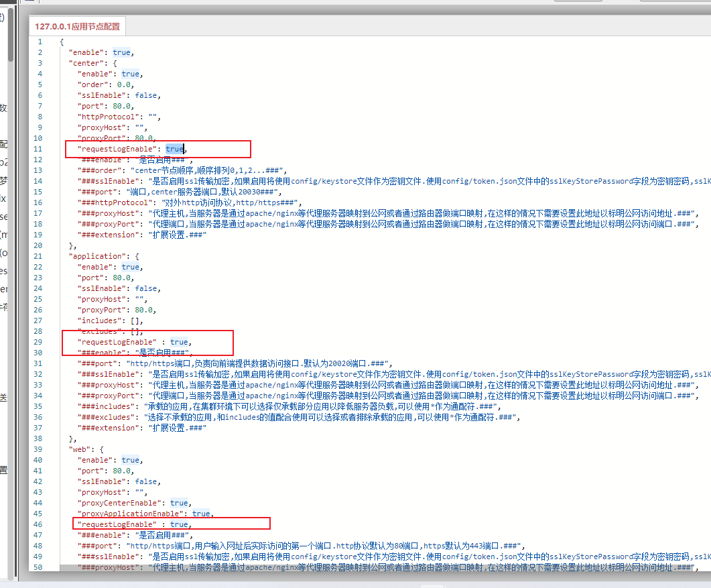
Task: Click the left panel's vertical scrollbar thumb
Action: click(x=11, y=34)
